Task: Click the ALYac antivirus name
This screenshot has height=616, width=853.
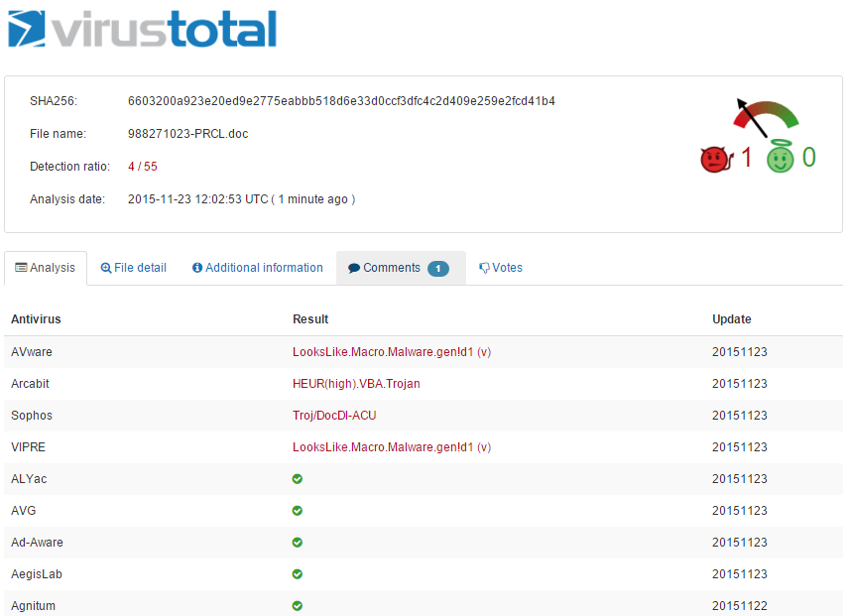Action: coord(29,479)
